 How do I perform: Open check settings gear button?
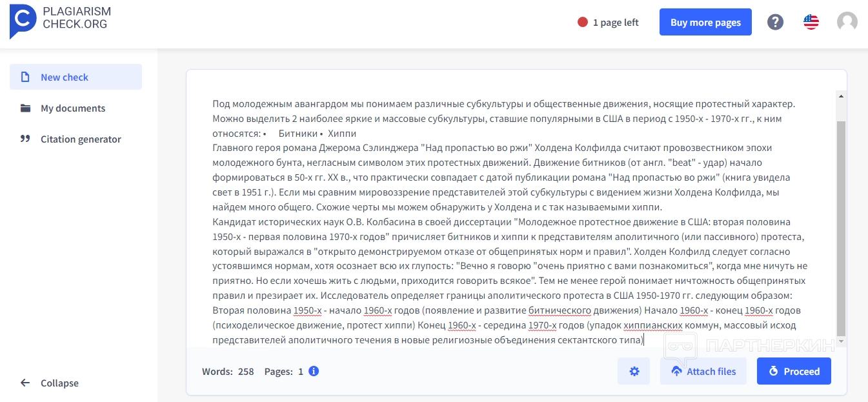634,372
